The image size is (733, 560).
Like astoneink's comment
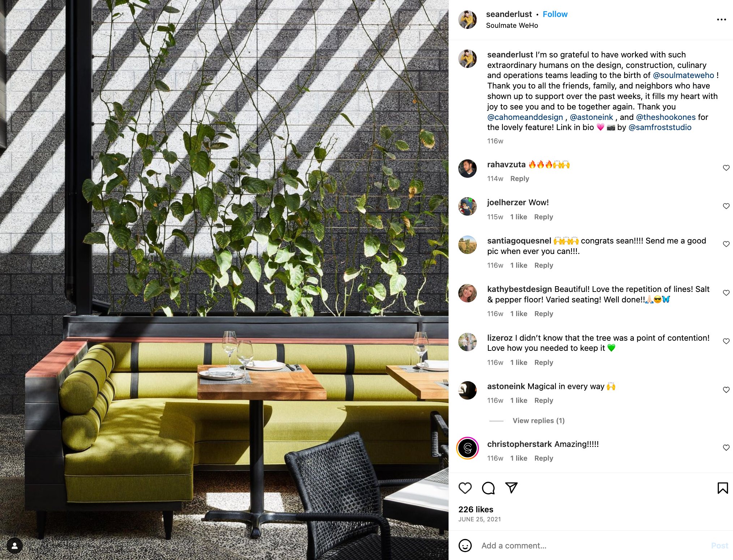tap(726, 389)
